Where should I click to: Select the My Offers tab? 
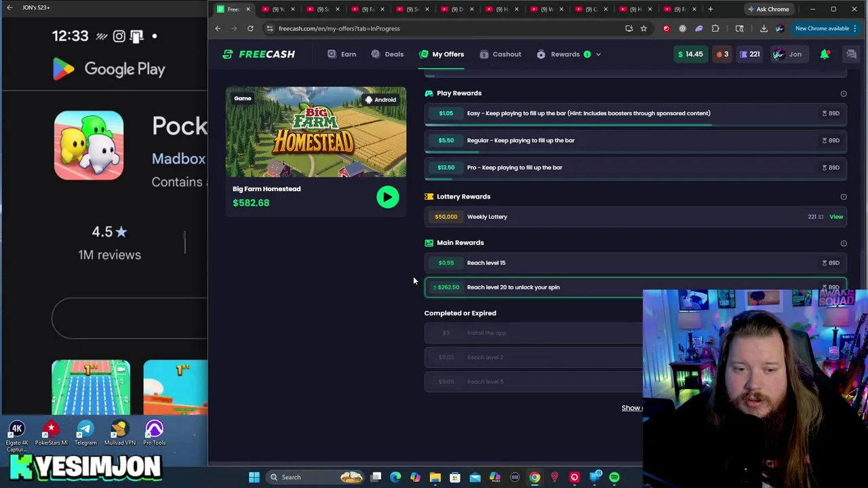tap(441, 54)
